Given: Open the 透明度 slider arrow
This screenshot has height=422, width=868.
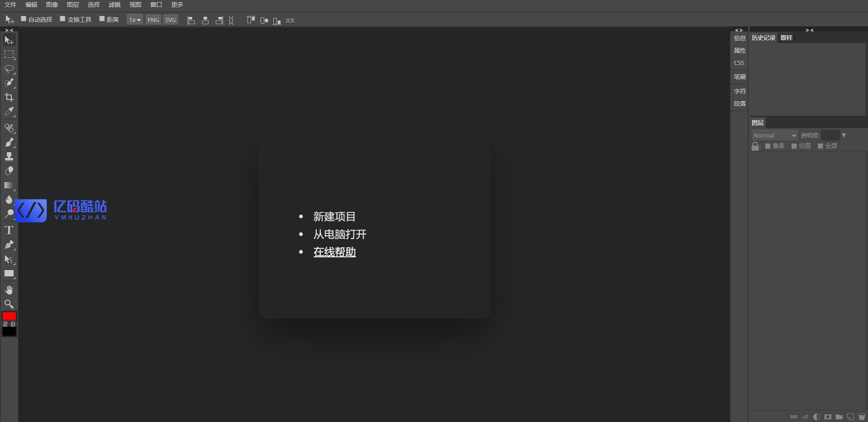Looking at the screenshot, I should [844, 135].
